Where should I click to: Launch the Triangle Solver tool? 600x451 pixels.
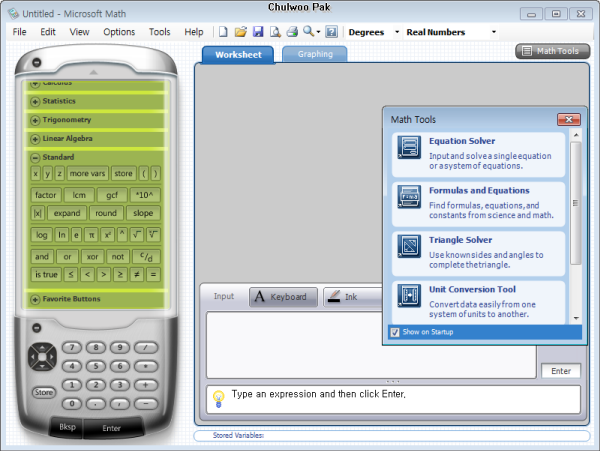tap(478, 253)
